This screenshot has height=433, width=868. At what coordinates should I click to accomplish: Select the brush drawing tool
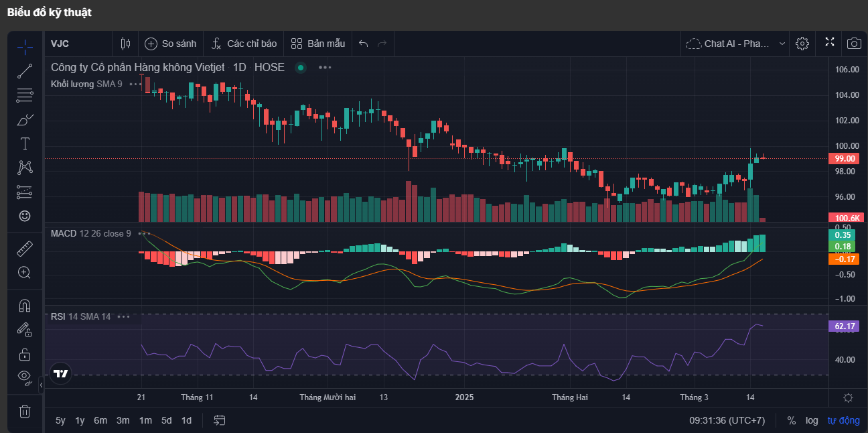click(x=25, y=119)
